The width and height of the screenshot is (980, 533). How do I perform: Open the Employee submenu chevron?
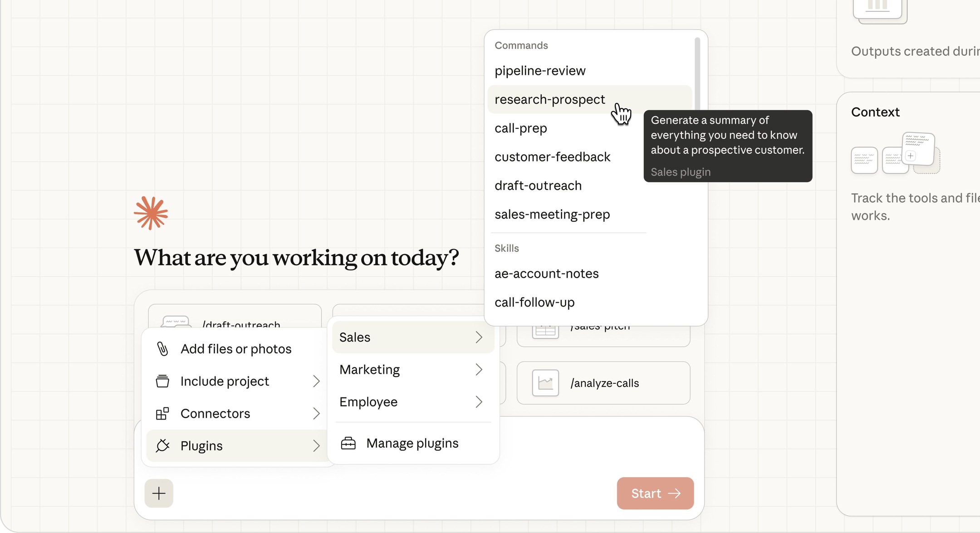point(480,402)
